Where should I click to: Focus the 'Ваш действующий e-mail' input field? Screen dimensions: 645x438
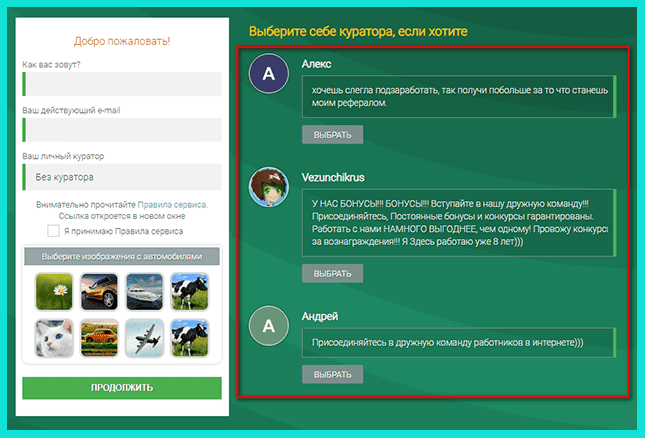tap(121, 130)
